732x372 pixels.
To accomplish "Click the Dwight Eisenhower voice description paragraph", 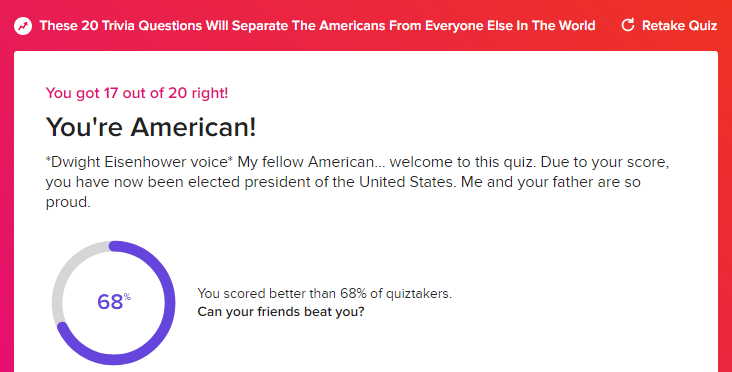I will [x=357, y=182].
